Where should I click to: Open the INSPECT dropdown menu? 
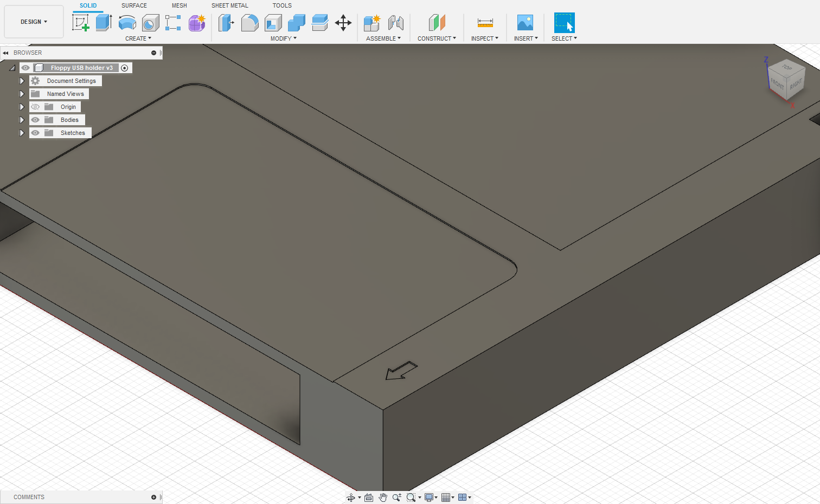tap(485, 38)
